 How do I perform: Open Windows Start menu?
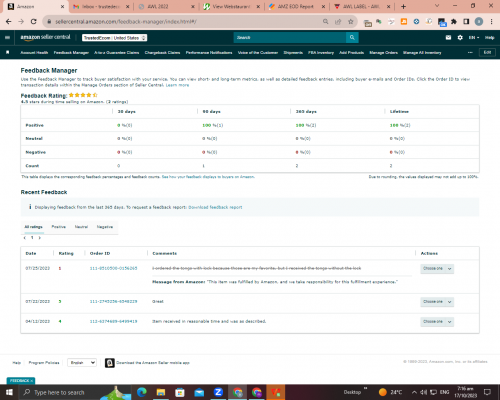tap(9, 392)
